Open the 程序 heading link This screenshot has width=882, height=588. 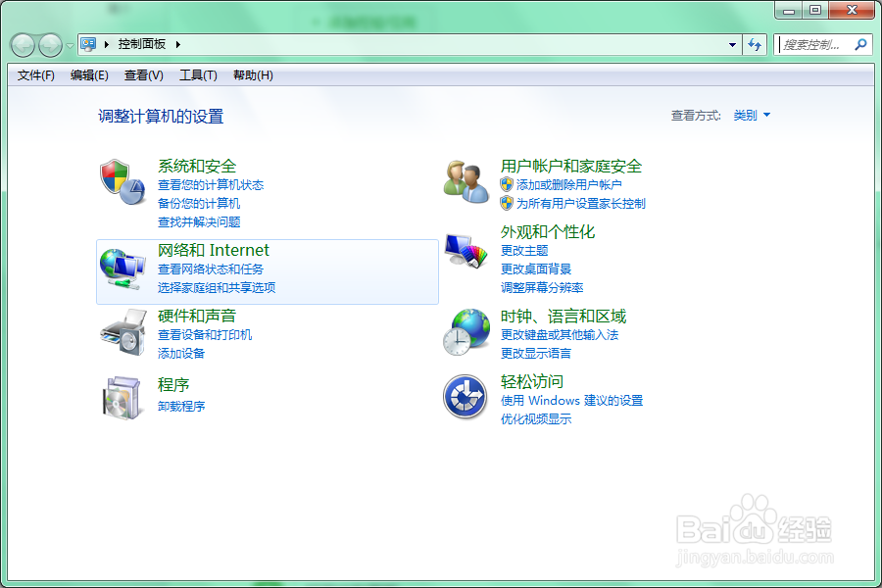click(173, 385)
